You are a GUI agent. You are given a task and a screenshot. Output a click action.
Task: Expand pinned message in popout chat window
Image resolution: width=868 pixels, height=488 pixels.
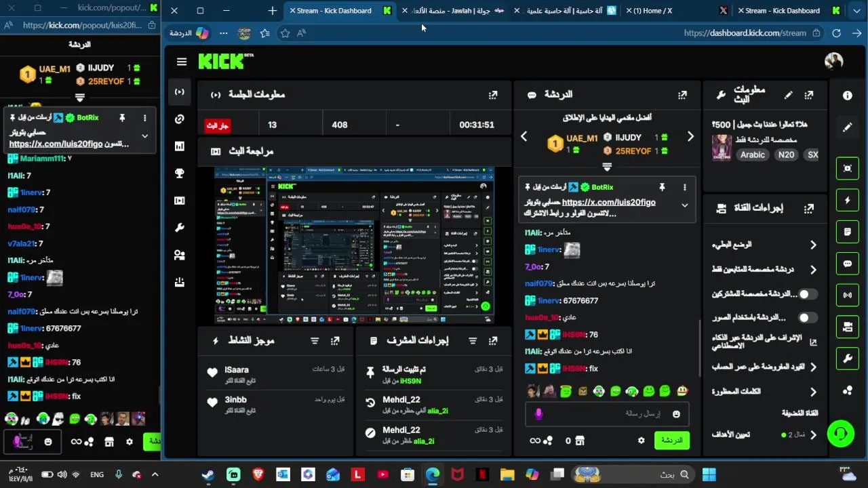click(144, 136)
